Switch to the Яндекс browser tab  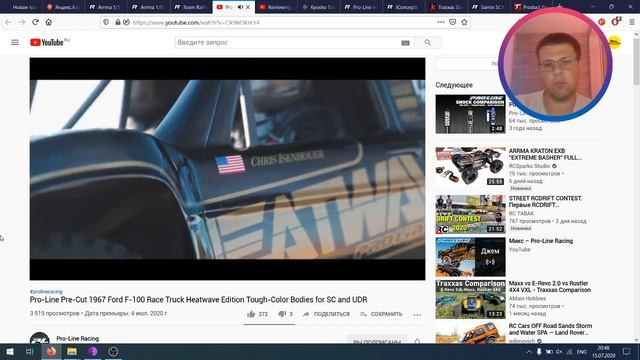coord(63,7)
